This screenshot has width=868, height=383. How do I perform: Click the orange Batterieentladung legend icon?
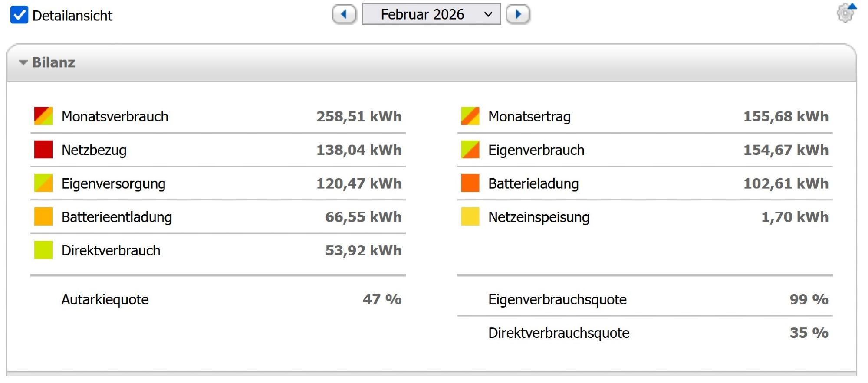click(43, 216)
